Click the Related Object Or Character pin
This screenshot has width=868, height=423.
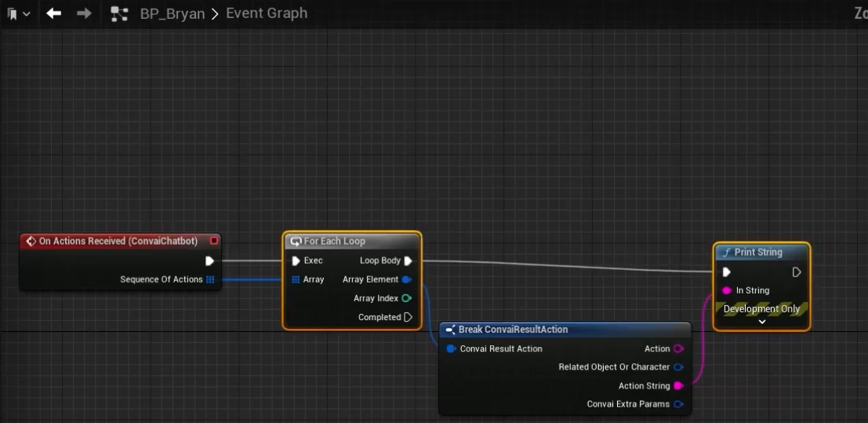point(679,367)
